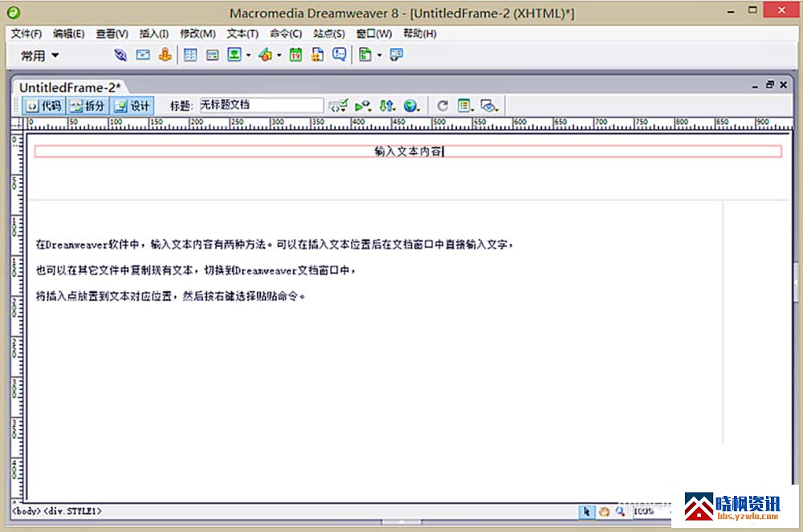Choose the Select tool arrow in status bar
The height and width of the screenshot is (532, 803).
(587, 511)
